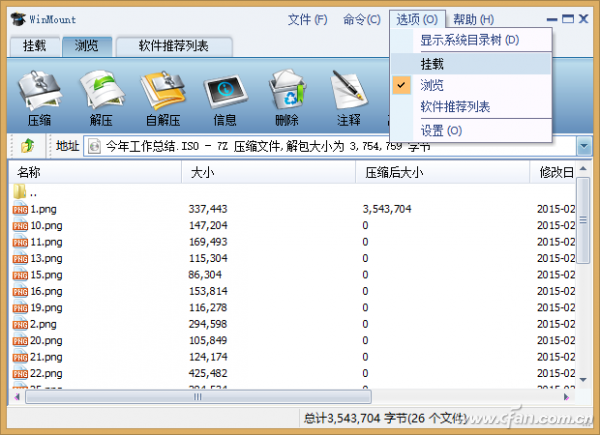
Task: Click the 删除 (delete) recycle icon
Action: click(x=287, y=90)
